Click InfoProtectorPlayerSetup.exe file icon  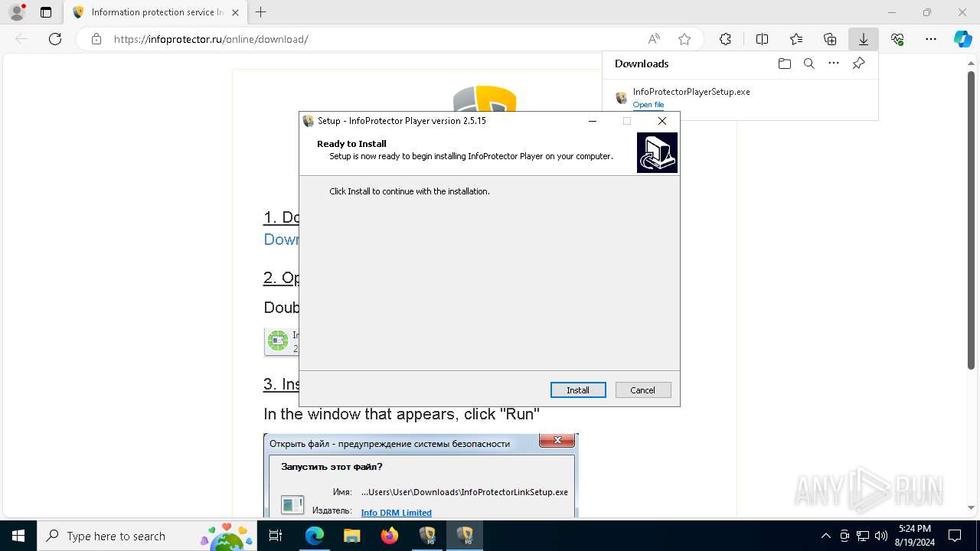[x=622, y=98]
